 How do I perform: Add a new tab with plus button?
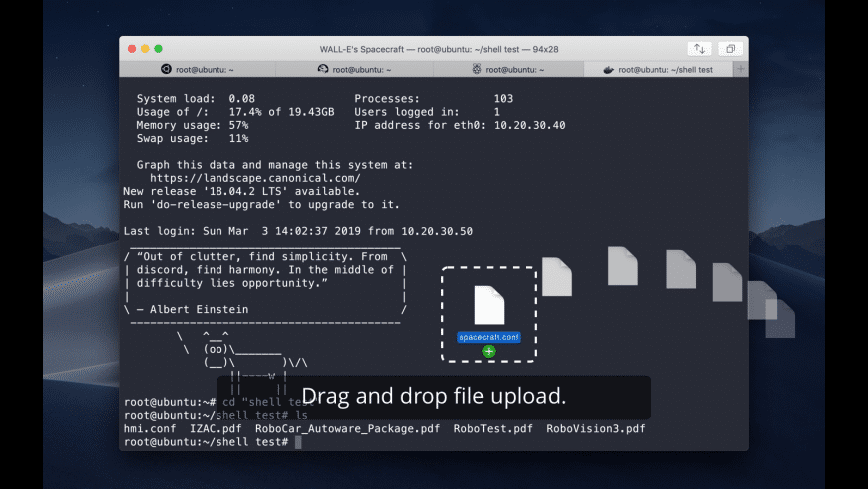click(740, 69)
